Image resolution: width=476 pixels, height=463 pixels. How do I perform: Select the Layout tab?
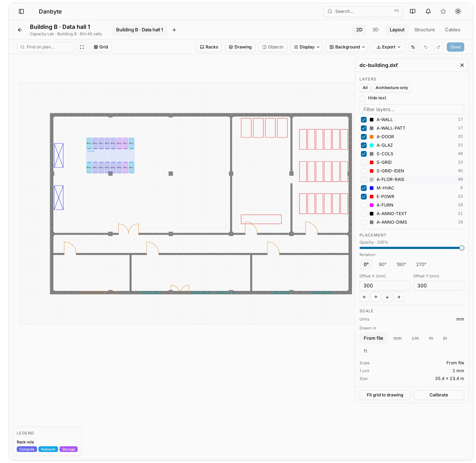(x=397, y=30)
